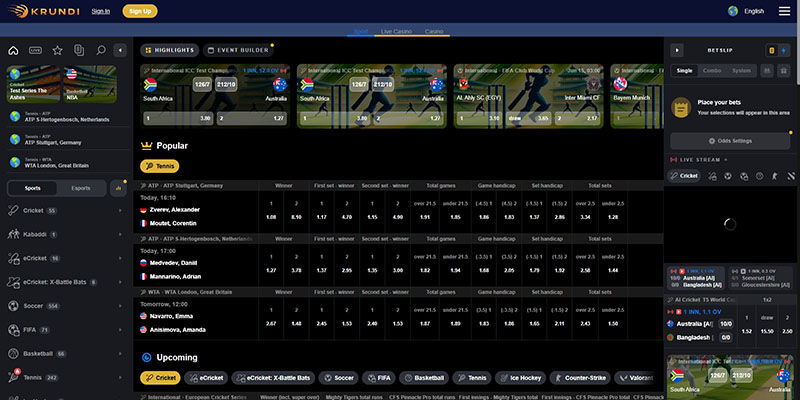Select the blue lightning quick-bet icon
The width and height of the screenshot is (800, 400).
coord(784,51)
